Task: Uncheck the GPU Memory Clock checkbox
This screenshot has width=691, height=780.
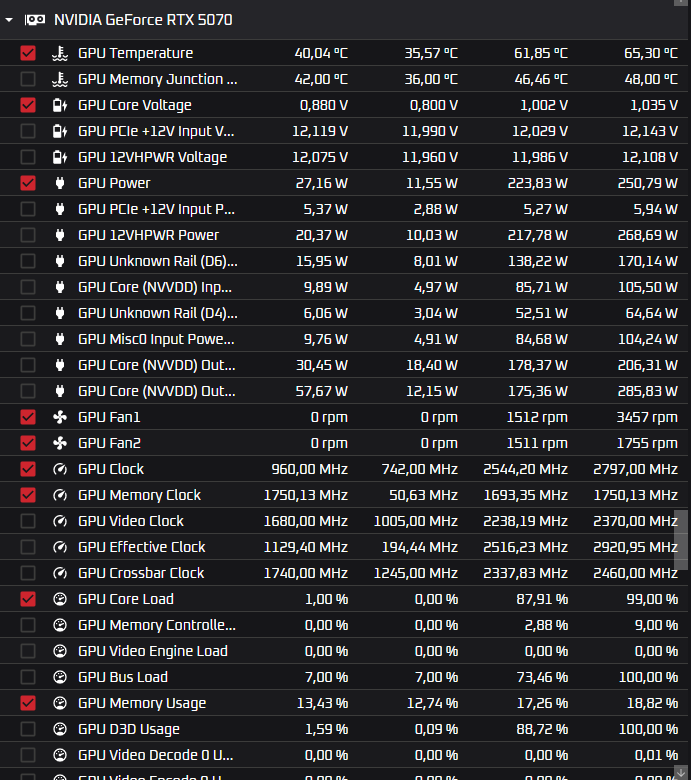Action: click(x=28, y=495)
